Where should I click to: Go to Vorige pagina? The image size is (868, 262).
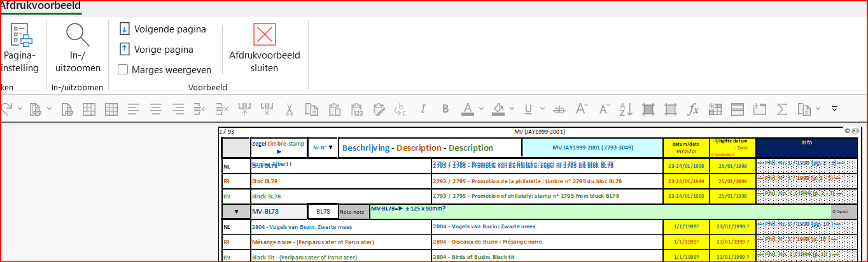pyautogui.click(x=156, y=49)
